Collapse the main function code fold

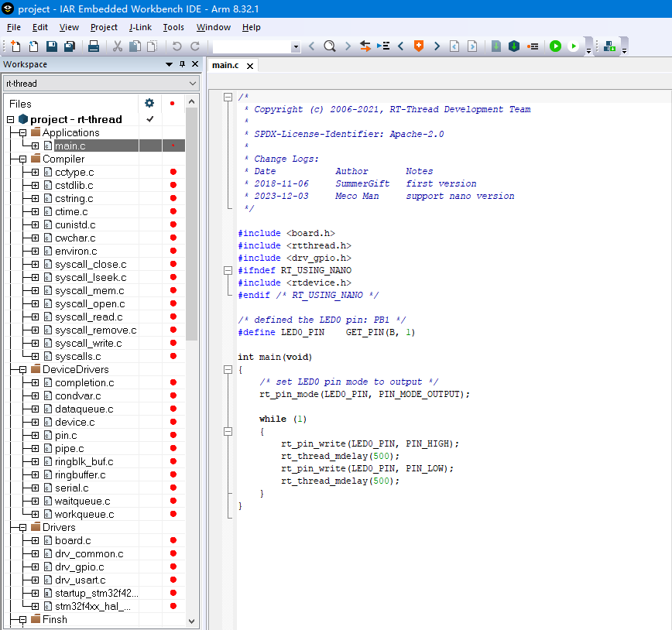tap(228, 370)
